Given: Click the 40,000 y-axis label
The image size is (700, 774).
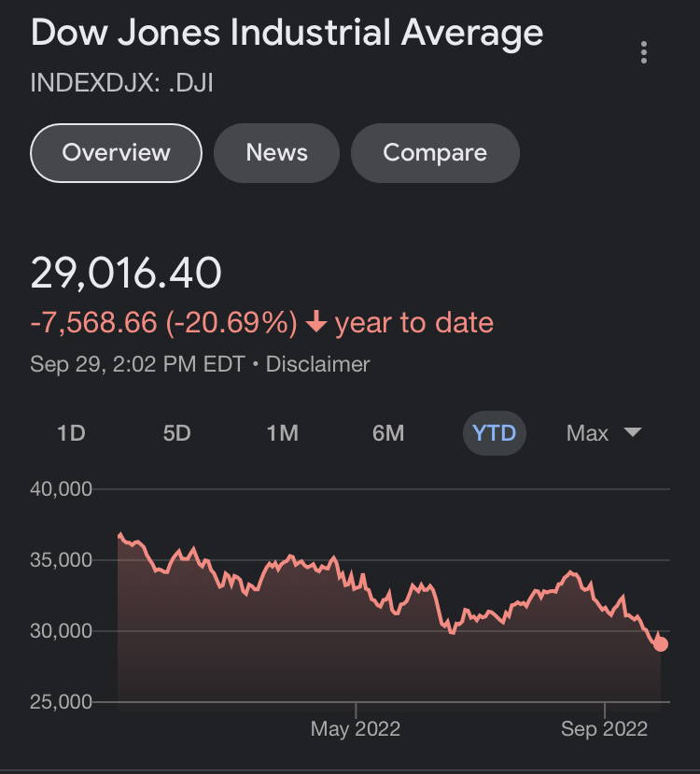Looking at the screenshot, I should click(x=61, y=489).
